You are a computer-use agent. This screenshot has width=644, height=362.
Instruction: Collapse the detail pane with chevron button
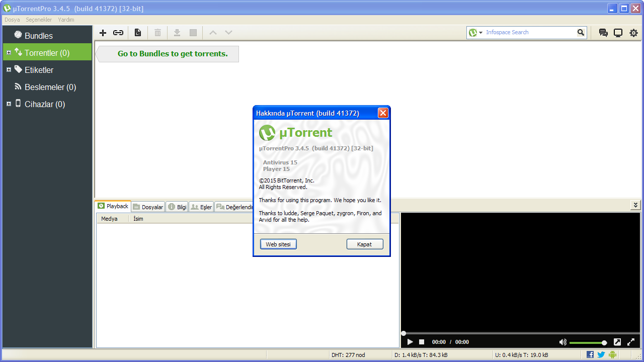[635, 205]
